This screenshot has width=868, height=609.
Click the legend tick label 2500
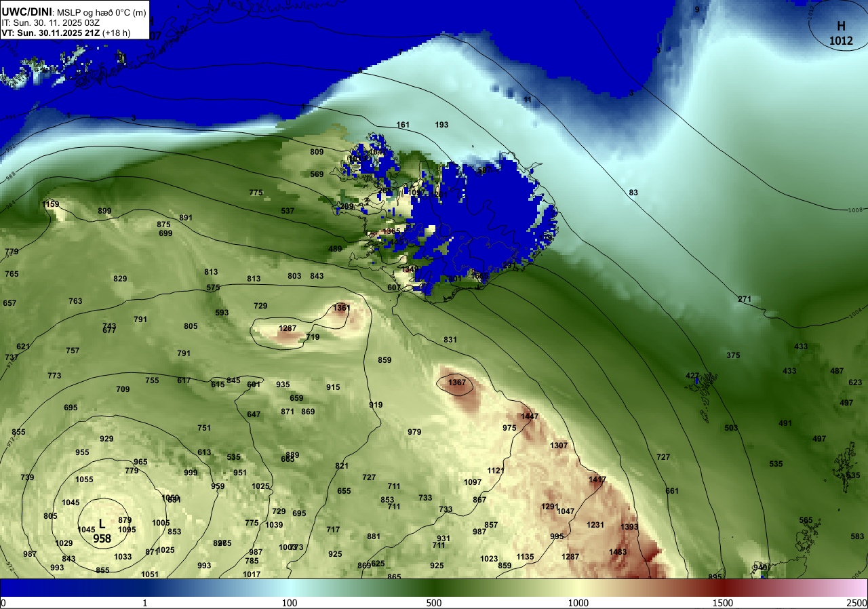[x=856, y=603]
